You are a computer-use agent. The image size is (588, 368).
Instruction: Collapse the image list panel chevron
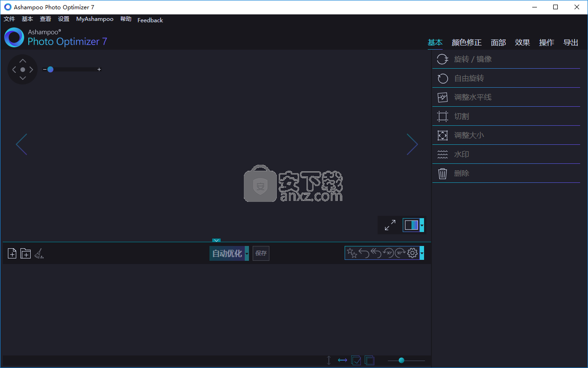216,240
